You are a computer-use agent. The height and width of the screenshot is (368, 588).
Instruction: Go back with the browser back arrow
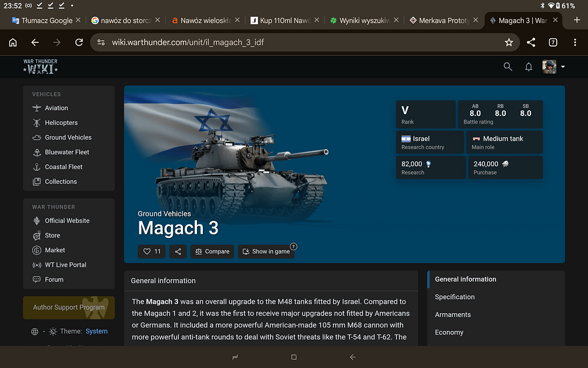[x=35, y=42]
